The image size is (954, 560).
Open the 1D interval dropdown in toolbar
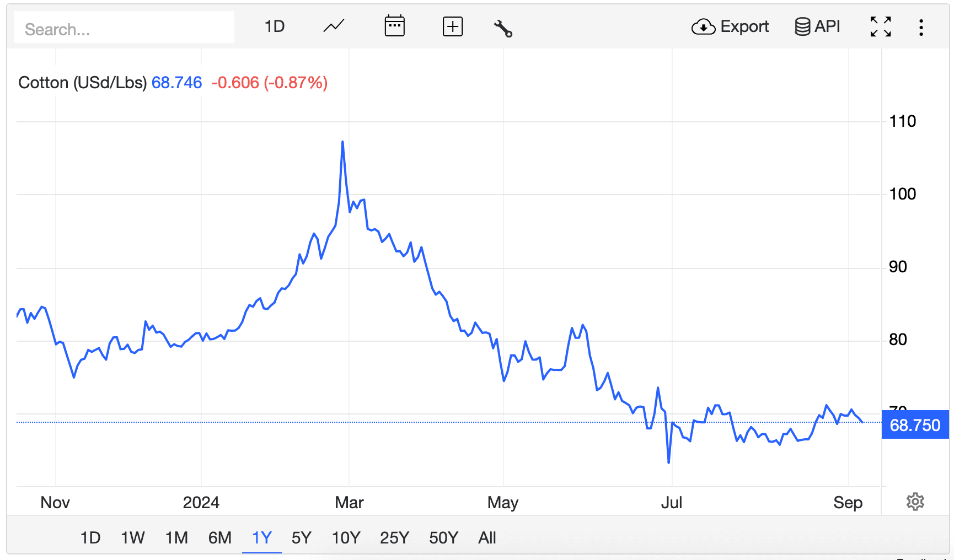274,26
